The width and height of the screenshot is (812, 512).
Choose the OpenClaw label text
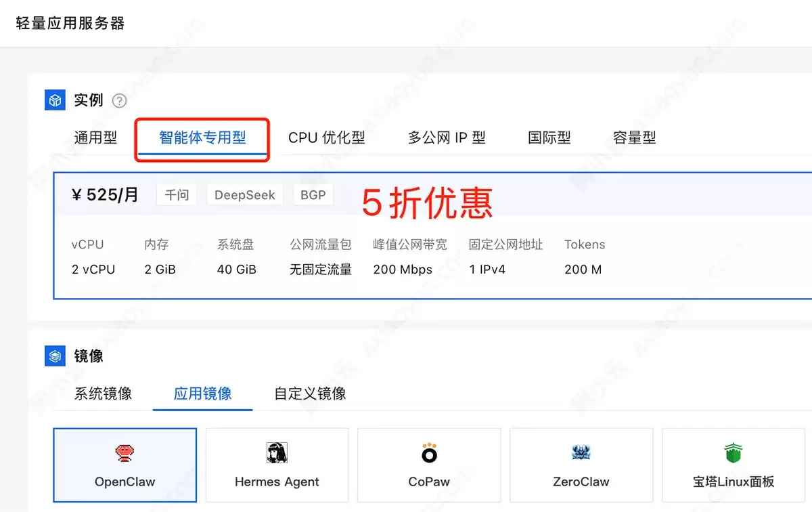click(125, 482)
